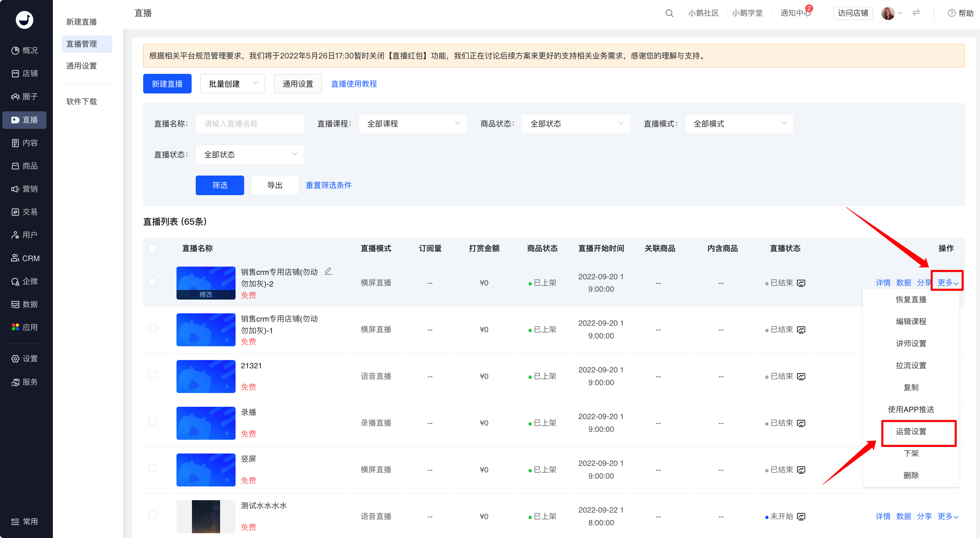The height and width of the screenshot is (538, 980).
Task: Open the 设置 settings sidebar item
Action: [x=24, y=359]
